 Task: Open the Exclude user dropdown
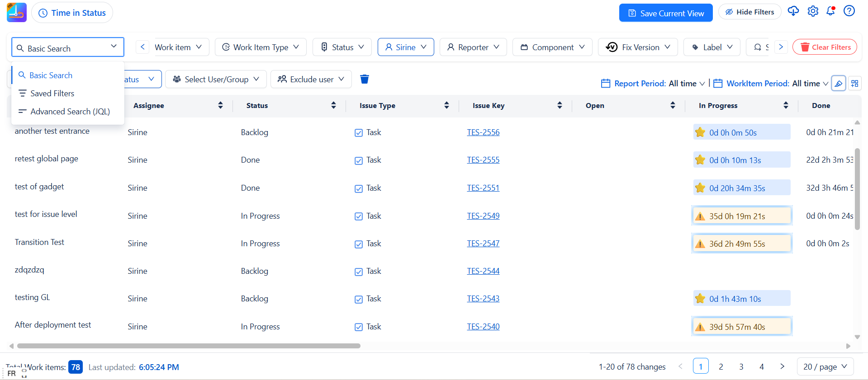[x=311, y=80]
